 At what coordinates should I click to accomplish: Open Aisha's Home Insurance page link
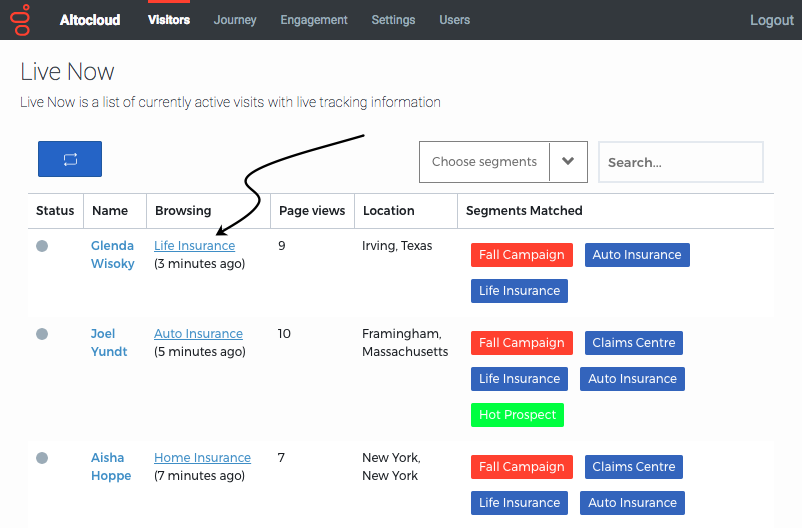pyautogui.click(x=203, y=457)
